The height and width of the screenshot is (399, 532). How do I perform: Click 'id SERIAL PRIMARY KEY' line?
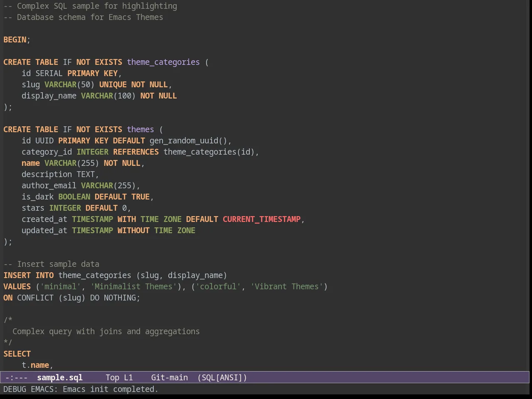click(x=71, y=73)
